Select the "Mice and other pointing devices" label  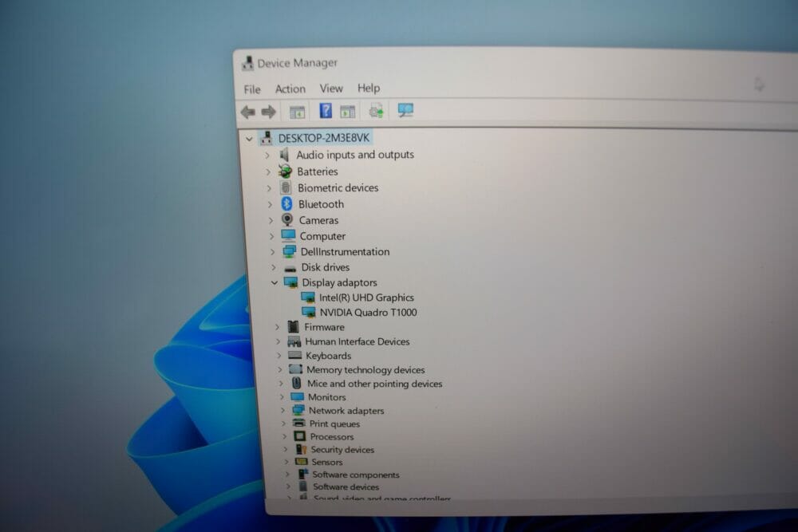(x=374, y=384)
